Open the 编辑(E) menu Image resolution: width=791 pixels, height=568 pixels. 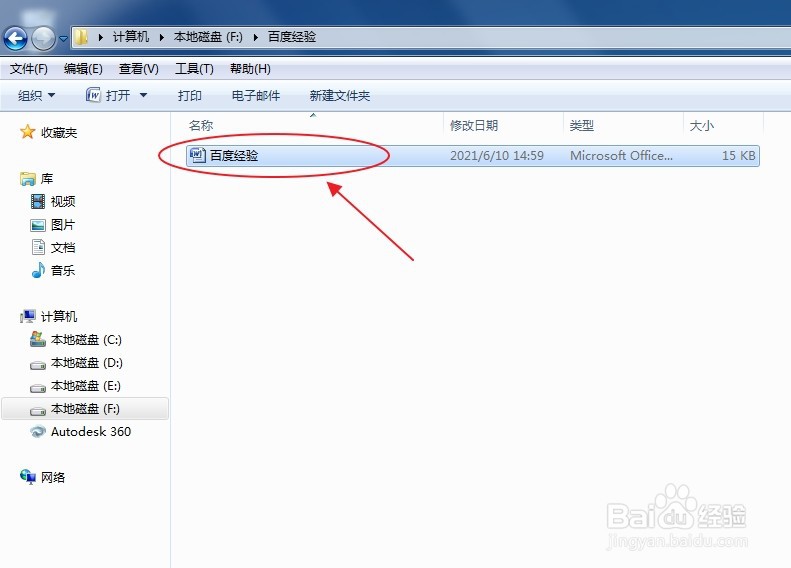[x=83, y=69]
